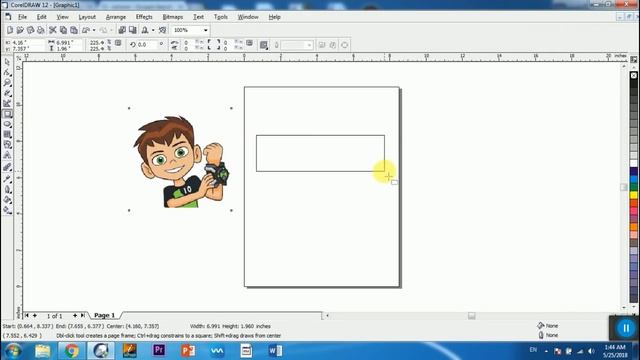The image size is (640, 360).
Task: Open the Edit menu
Action: click(42, 17)
